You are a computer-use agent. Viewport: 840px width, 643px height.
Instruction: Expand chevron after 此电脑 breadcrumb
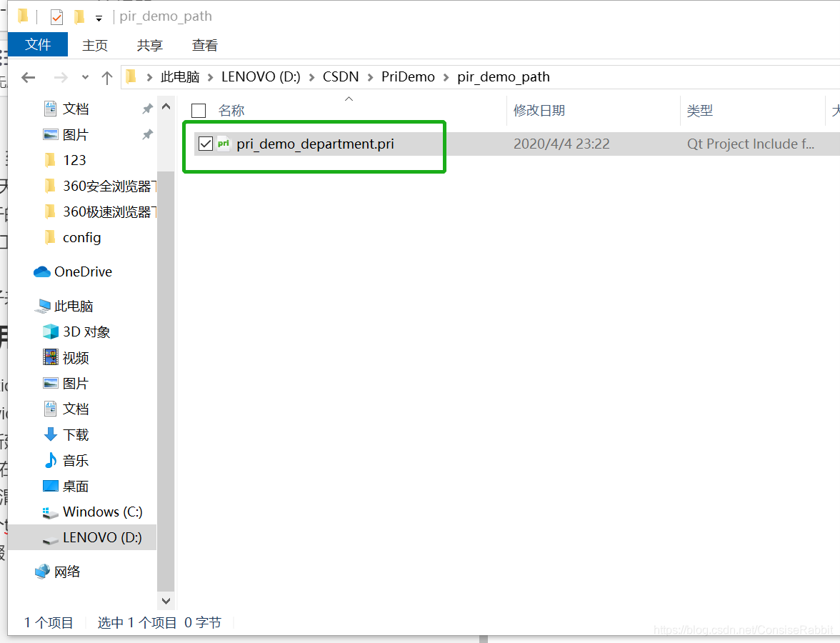211,78
